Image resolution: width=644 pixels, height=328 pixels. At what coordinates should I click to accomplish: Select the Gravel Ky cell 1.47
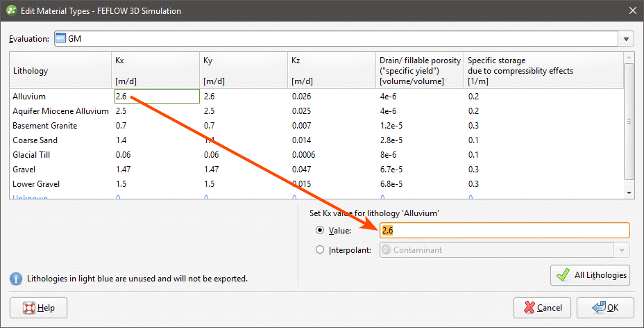click(x=213, y=170)
